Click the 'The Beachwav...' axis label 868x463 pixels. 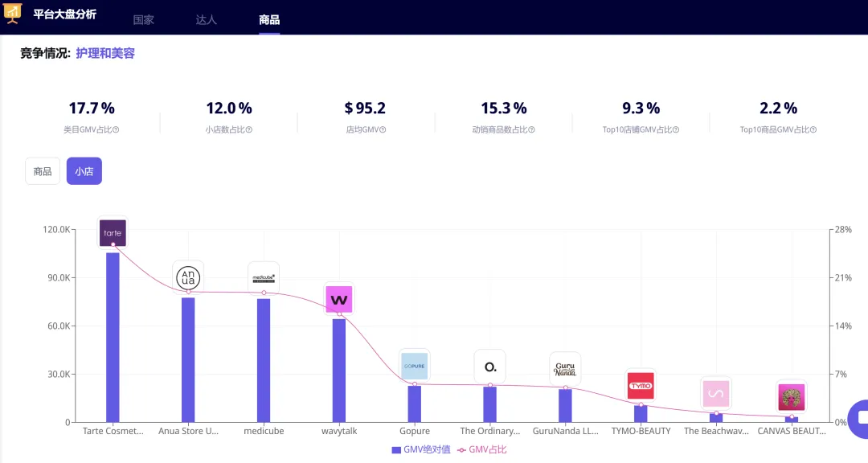(716, 431)
